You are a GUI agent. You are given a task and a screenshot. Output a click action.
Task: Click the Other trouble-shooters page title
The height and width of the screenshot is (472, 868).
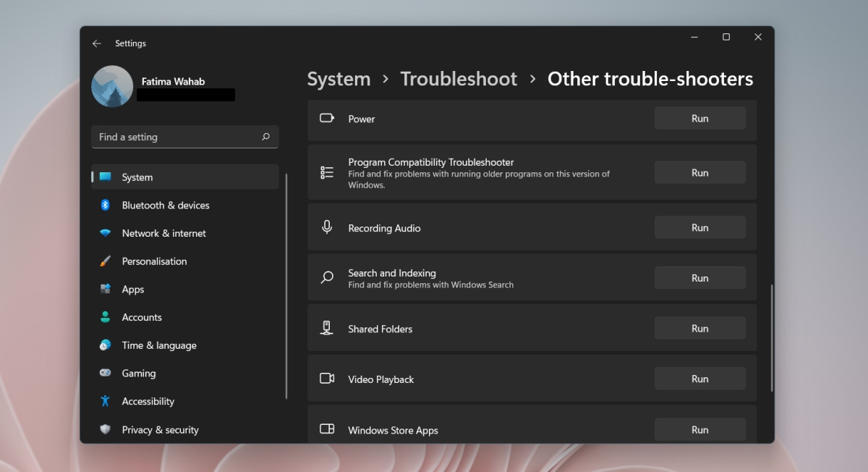click(x=650, y=79)
